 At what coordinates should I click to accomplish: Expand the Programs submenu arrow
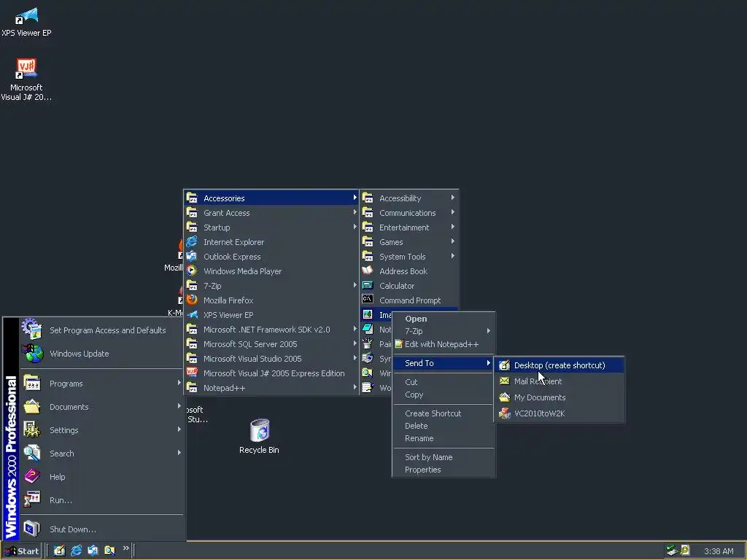pos(179,382)
